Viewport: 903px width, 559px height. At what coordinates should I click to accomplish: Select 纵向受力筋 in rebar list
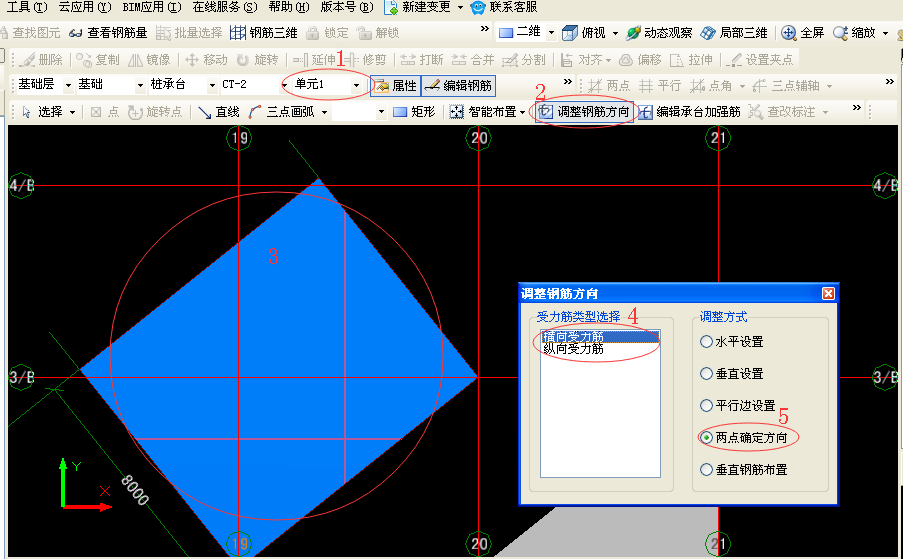point(600,349)
